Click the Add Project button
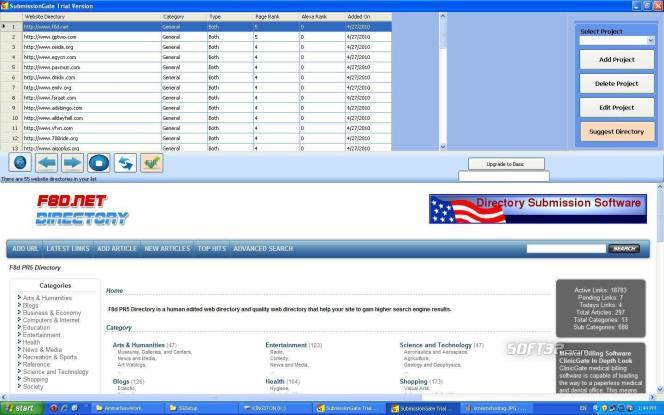This screenshot has height=415, width=664. coord(616,60)
